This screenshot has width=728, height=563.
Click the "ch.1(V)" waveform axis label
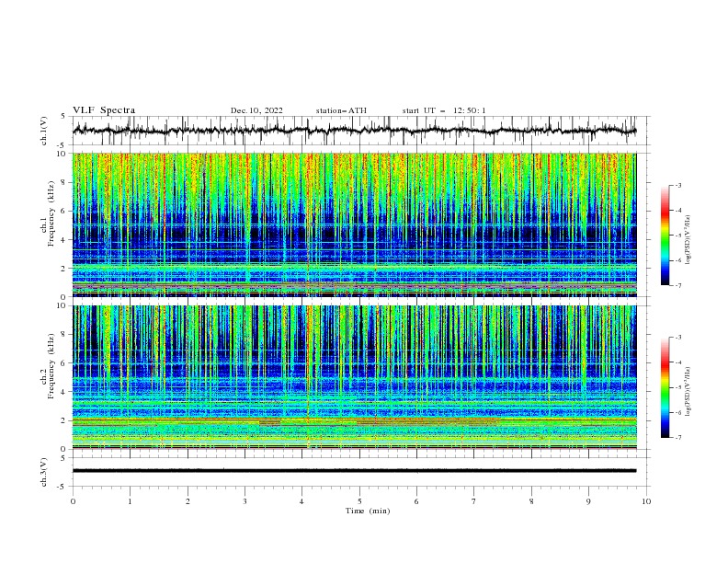coord(44,131)
